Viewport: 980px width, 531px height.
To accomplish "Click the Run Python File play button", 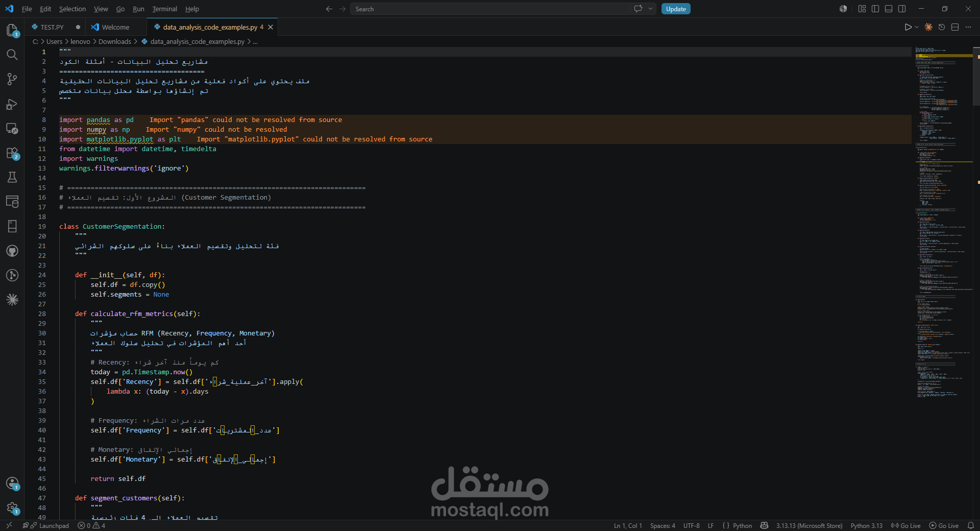I will pyautogui.click(x=908, y=27).
